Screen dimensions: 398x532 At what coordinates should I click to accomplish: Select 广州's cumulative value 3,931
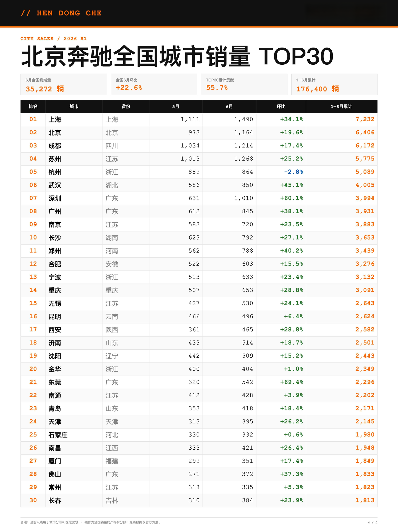[365, 211]
